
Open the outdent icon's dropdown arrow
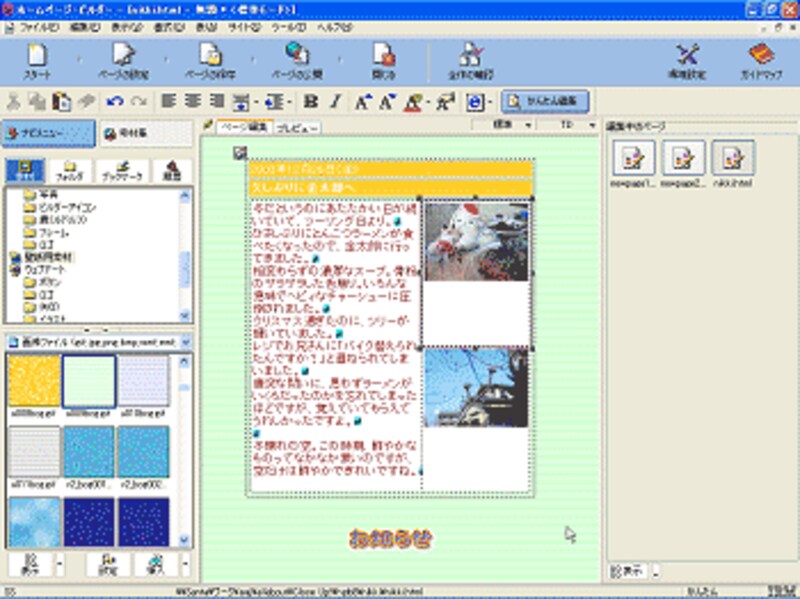click(289, 103)
